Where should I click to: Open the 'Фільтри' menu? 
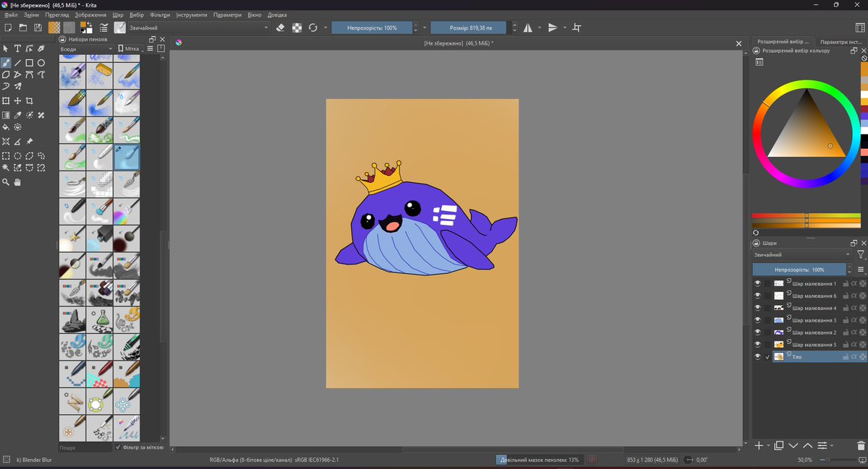(x=161, y=14)
